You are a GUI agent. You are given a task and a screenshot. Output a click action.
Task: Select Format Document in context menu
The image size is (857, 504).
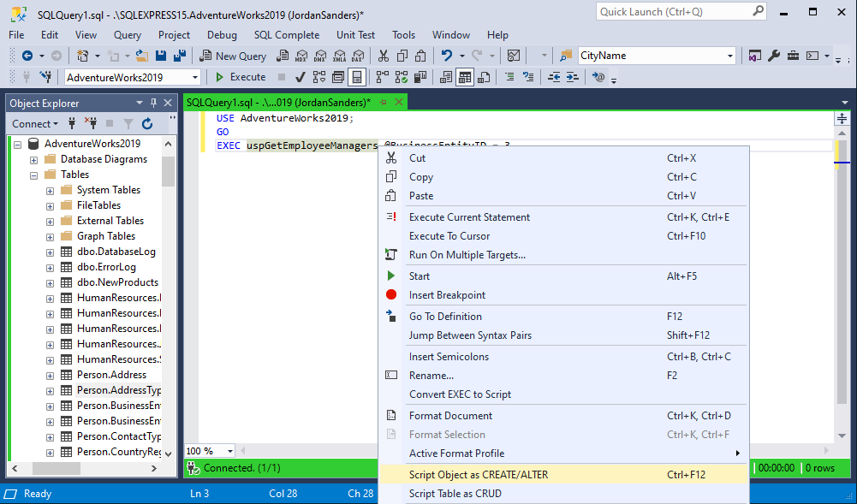coord(563,416)
